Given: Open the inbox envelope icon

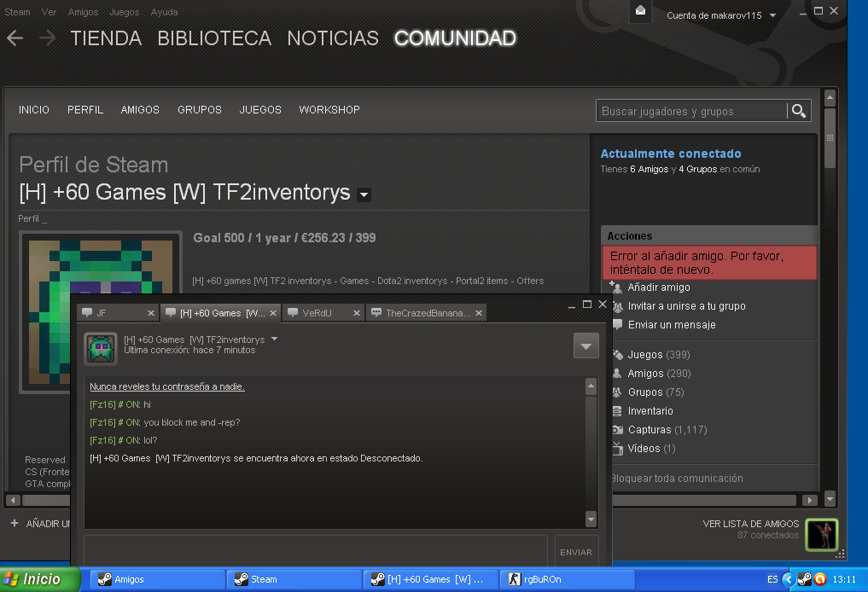Looking at the screenshot, I should (640, 10).
